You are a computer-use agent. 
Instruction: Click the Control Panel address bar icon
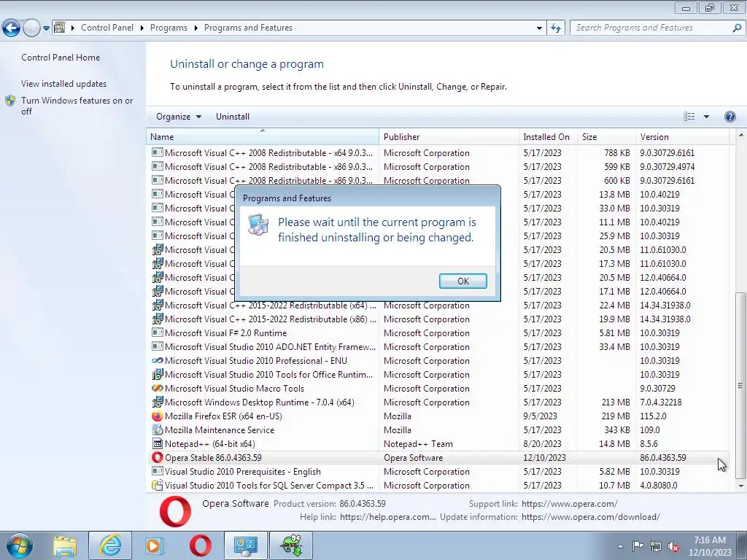click(59, 28)
